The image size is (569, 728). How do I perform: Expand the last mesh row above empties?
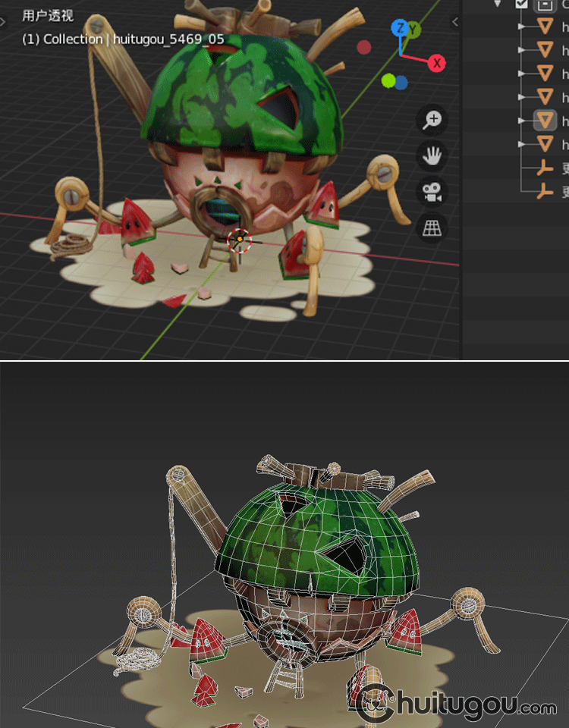(522, 144)
